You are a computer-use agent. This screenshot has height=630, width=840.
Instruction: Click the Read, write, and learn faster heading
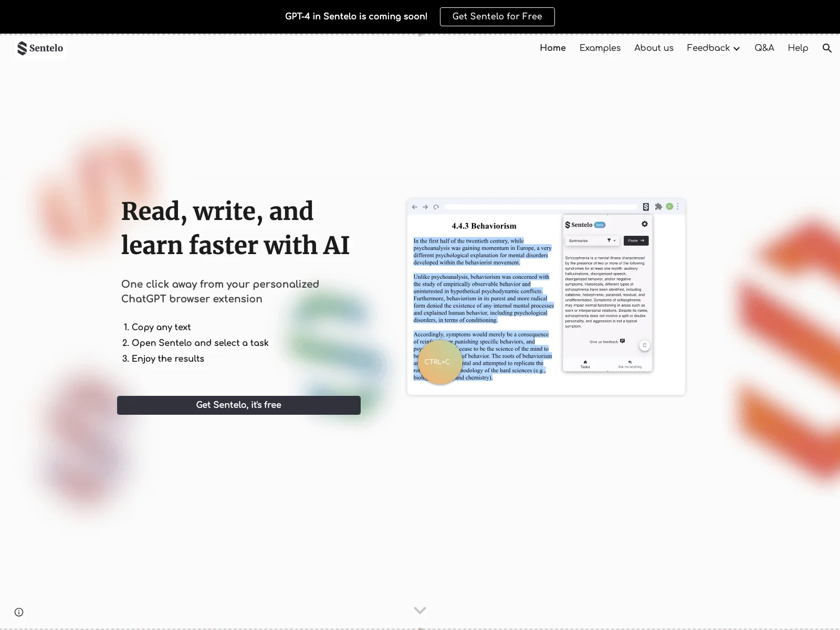235,228
